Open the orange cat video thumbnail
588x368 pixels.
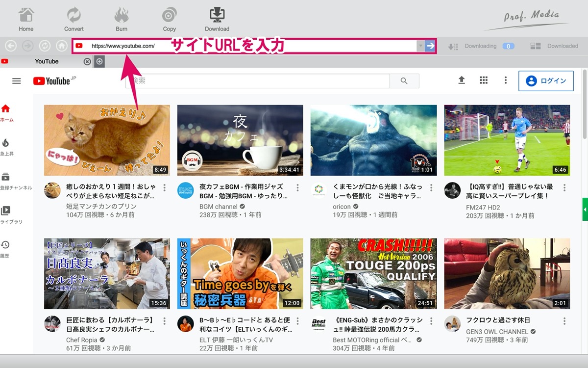point(107,140)
